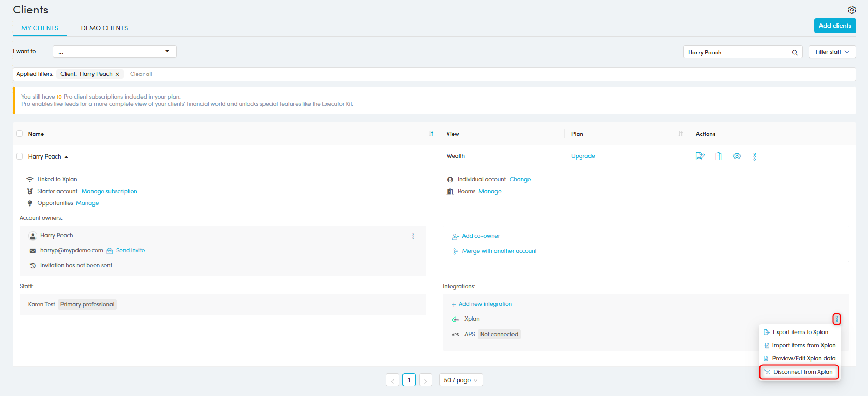Open the 'I want to' dropdown

pos(114,52)
